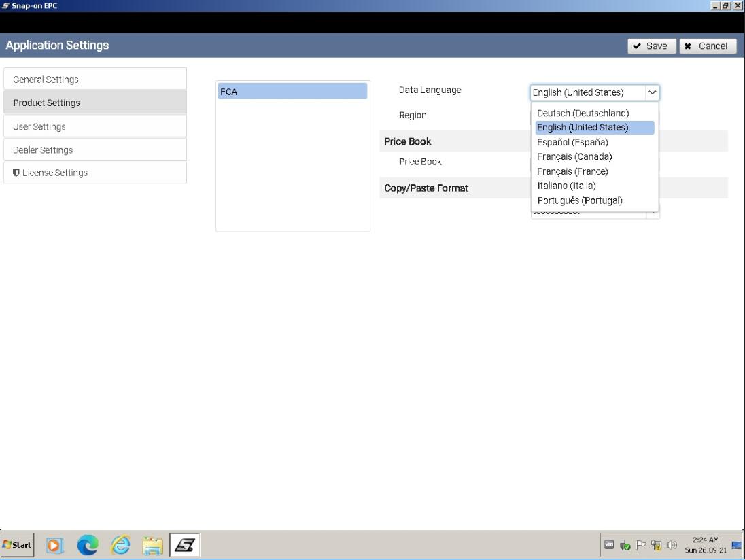Screen dimensions: 745x560
Task: Open Action Center flag tray icon
Action: point(640,545)
